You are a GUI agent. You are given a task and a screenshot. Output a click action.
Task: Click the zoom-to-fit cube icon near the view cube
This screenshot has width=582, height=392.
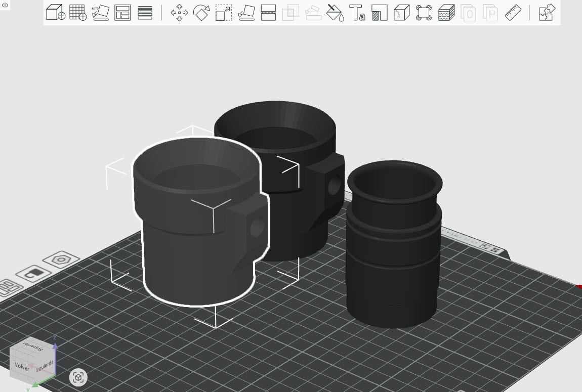click(x=78, y=377)
